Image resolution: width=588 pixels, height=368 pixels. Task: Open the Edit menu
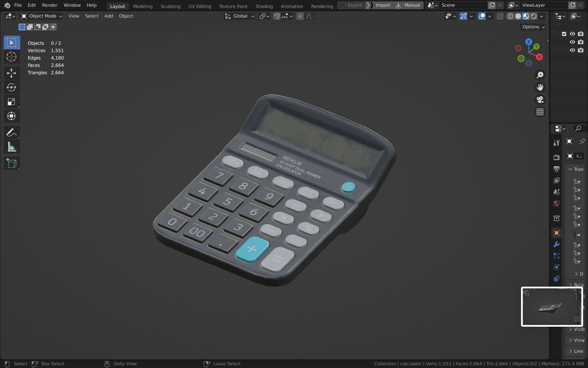point(32,5)
